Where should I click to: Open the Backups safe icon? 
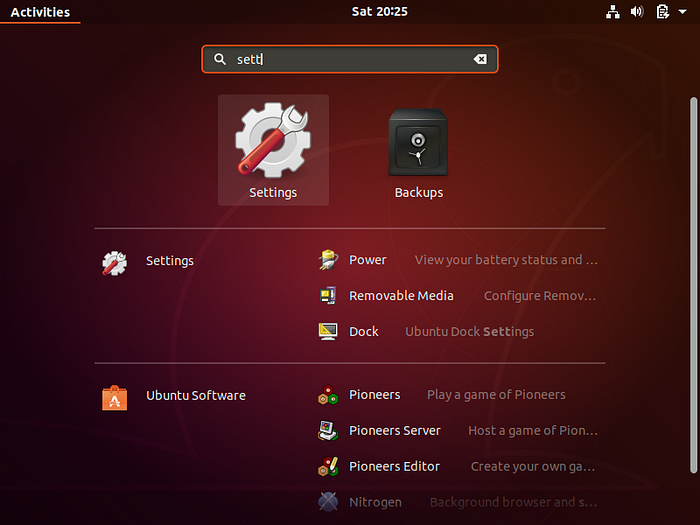418,142
